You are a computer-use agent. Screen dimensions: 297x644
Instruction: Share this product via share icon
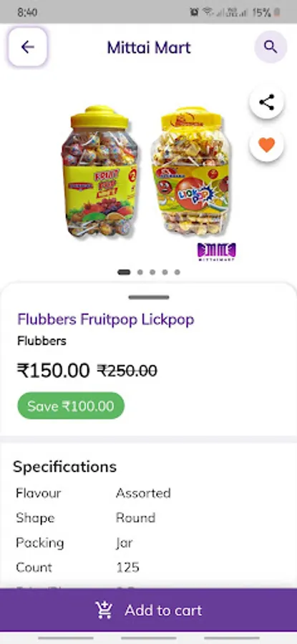267,102
